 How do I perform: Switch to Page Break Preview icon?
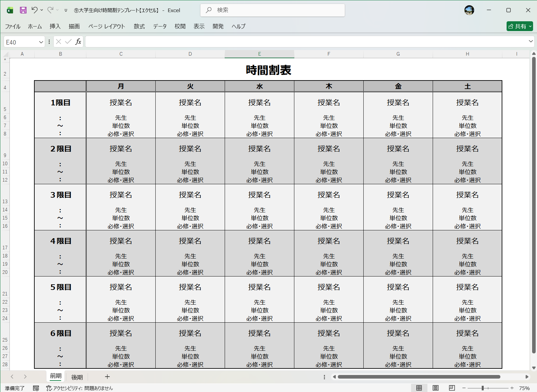pos(452,388)
